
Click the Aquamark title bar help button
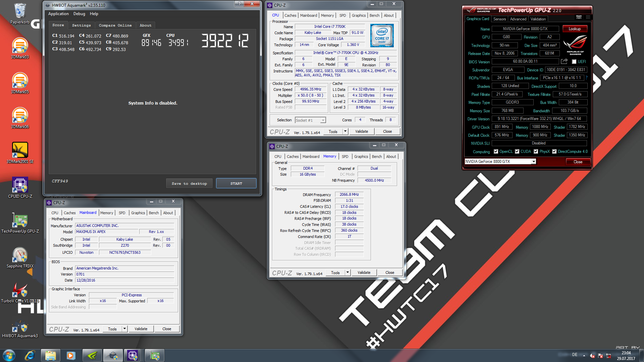[x=239, y=4]
